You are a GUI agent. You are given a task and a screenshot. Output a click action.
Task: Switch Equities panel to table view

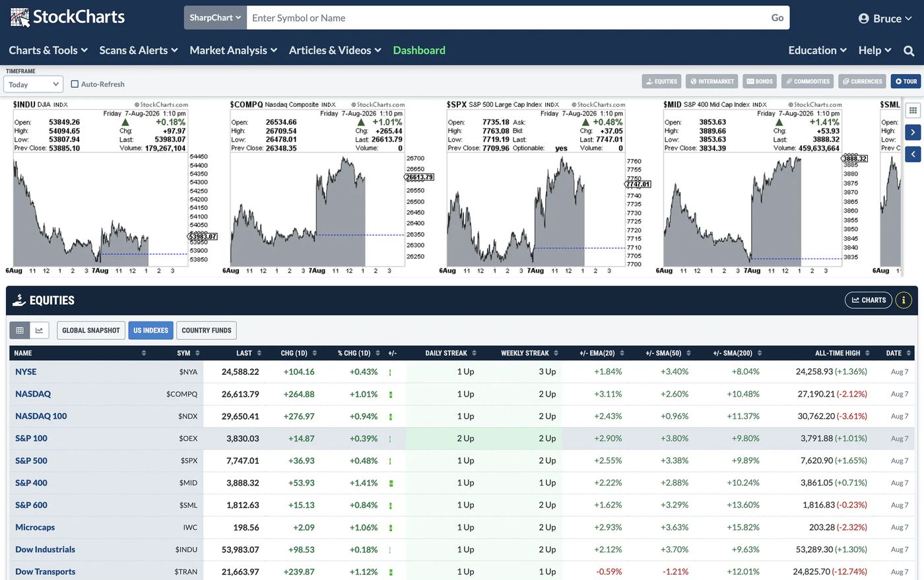(20, 331)
